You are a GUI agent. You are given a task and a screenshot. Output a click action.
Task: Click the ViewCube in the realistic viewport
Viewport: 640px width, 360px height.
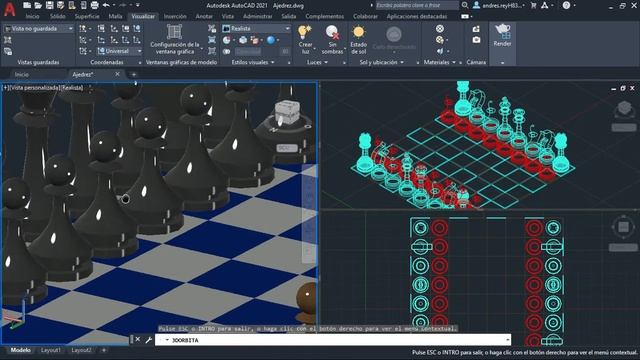287,113
